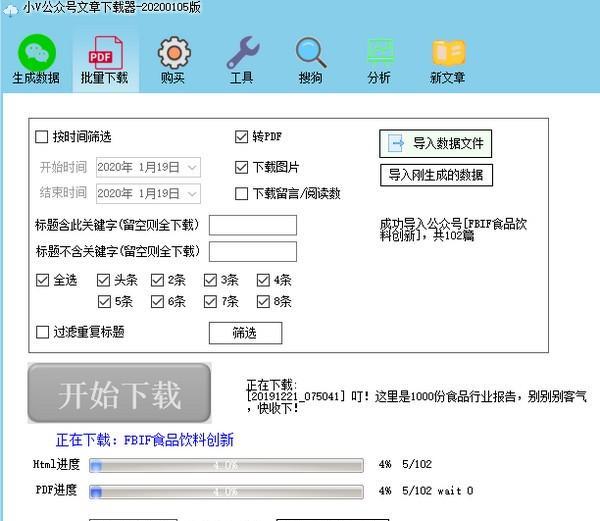The image size is (600, 521).
Task: Uncheck the 头条 checkbox
Action: [x=104, y=280]
